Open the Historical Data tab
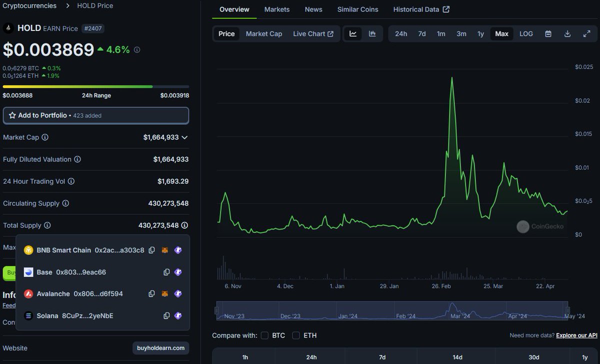 coord(421,9)
